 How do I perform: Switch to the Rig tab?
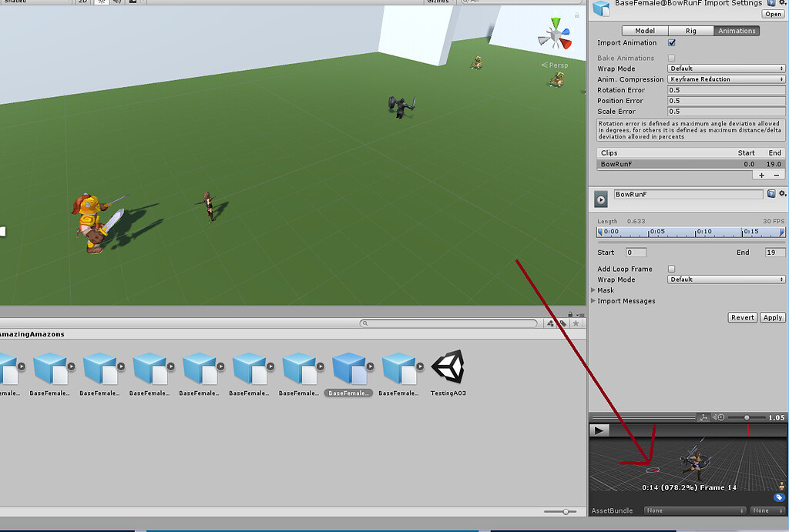(x=690, y=30)
